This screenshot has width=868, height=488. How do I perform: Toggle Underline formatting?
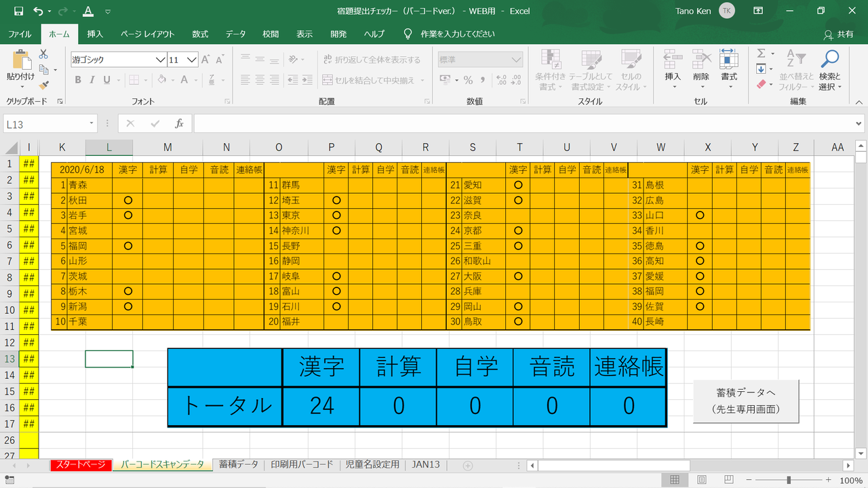coord(106,80)
